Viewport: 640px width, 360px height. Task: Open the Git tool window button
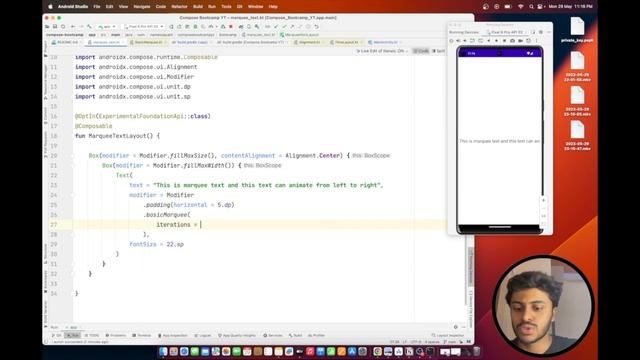point(56,336)
